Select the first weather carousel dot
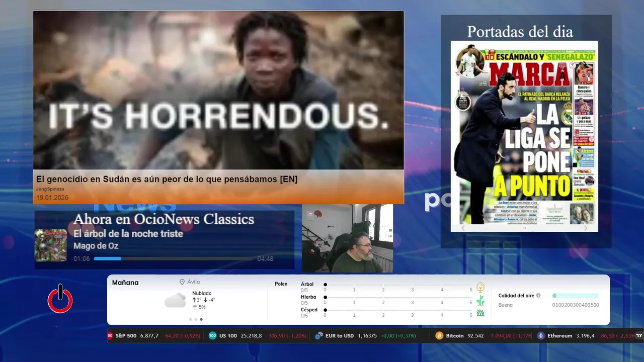The width and height of the screenshot is (644, 362). [x=190, y=319]
